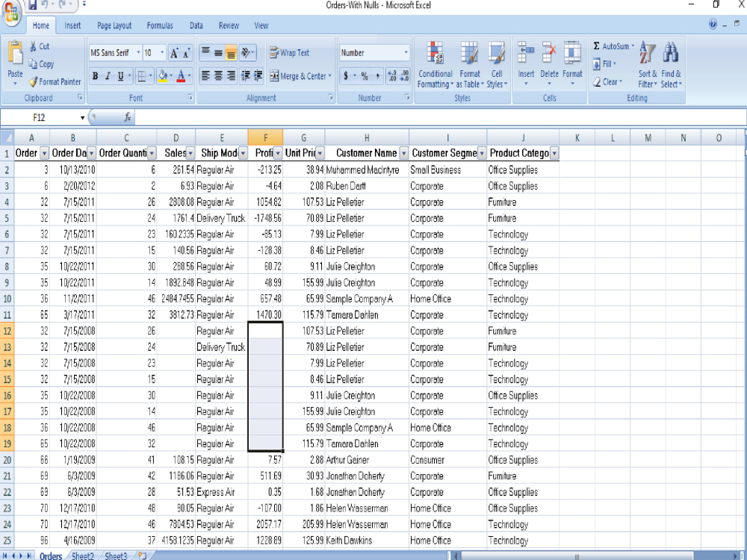
Task: Click the formula bar input
Action: (440, 117)
